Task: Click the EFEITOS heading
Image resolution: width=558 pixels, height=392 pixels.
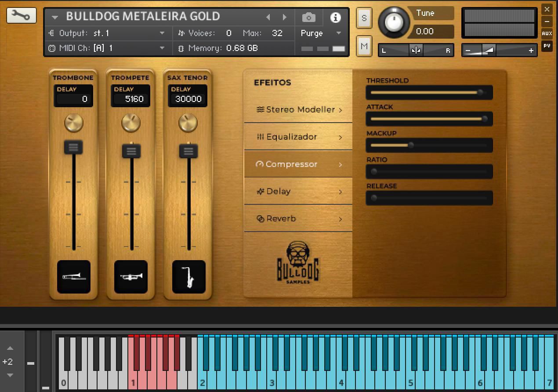Action: point(272,82)
